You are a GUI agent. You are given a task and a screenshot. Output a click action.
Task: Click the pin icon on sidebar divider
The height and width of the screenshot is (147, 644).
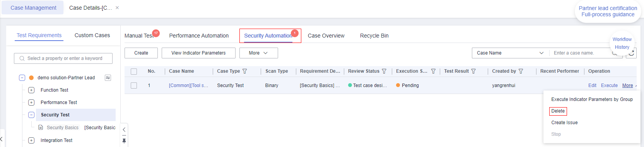click(124, 141)
